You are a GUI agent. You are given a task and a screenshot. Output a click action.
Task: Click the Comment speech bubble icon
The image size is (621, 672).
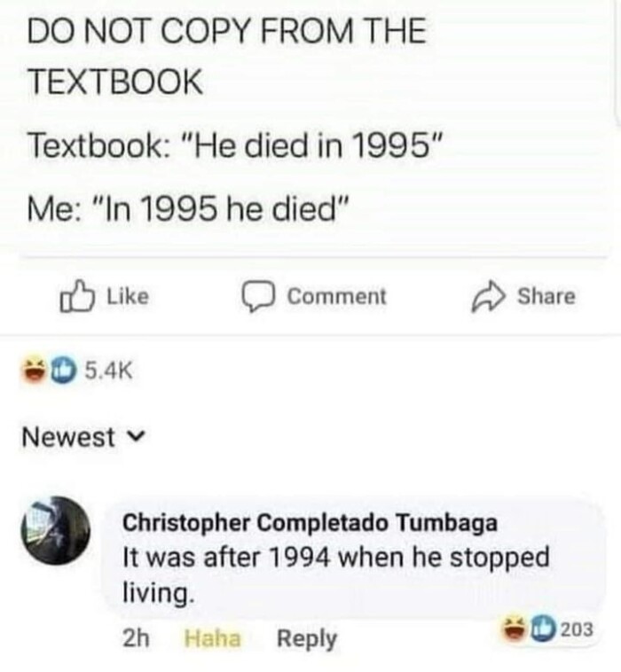click(257, 297)
